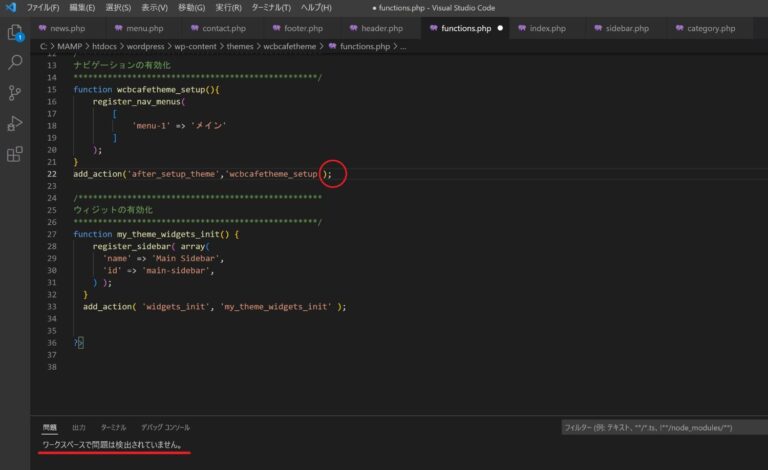Click line number 15 in gutter
Image resolution: width=768 pixels, height=470 pixels.
(51, 90)
